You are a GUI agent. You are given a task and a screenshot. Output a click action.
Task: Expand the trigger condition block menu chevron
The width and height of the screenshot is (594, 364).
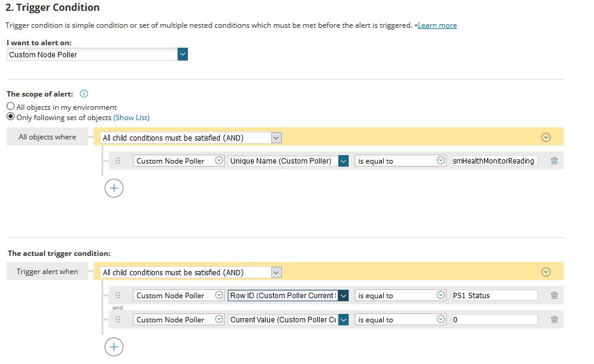546,272
